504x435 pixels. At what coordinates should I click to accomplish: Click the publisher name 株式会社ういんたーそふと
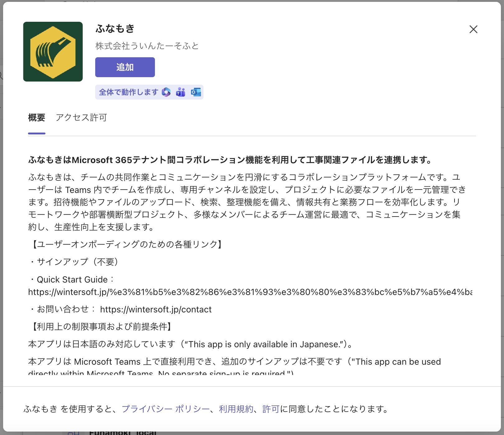tap(147, 46)
